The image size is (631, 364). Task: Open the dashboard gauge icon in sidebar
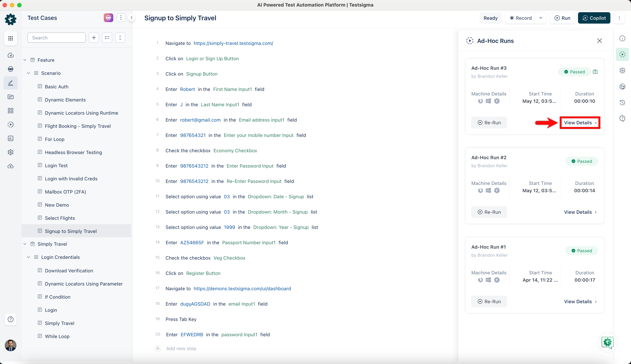click(x=11, y=55)
